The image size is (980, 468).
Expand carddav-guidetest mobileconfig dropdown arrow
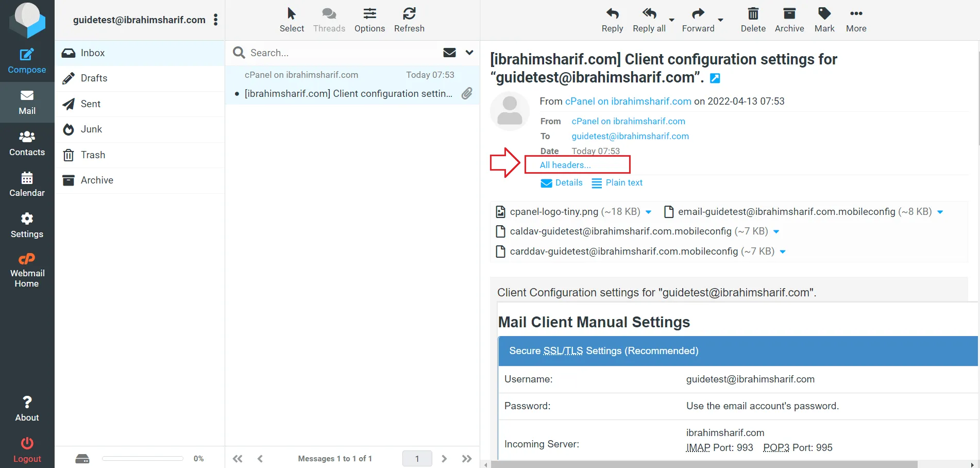coord(783,252)
